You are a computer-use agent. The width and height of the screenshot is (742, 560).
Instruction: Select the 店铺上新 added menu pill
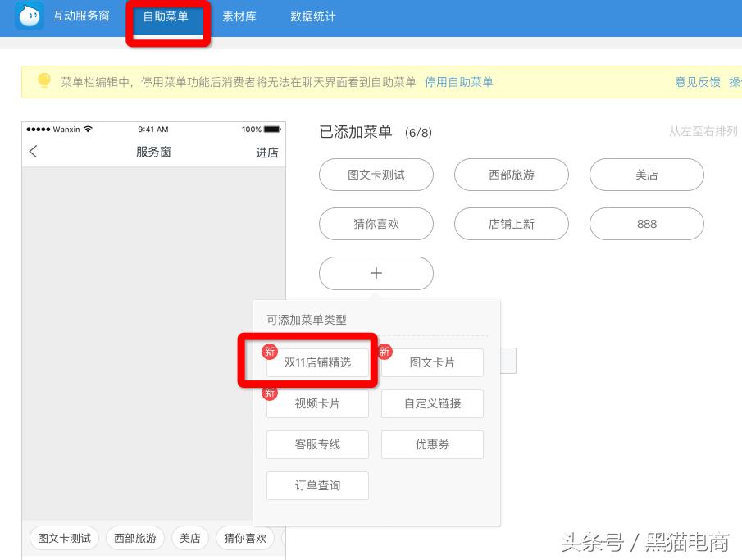point(512,224)
